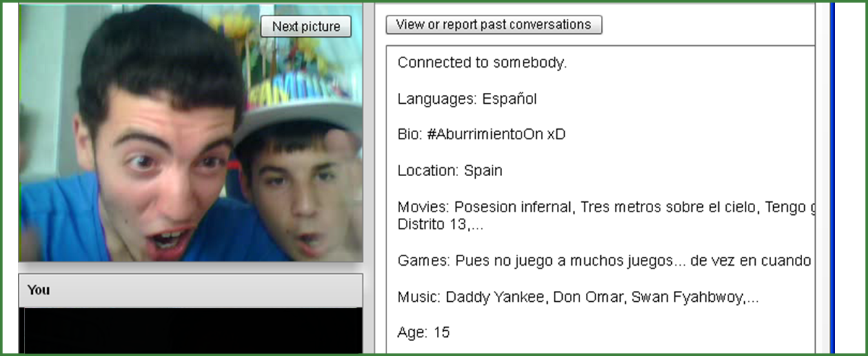Click the blue vertical scrollbar strip
868x356 pixels.
tap(832, 178)
